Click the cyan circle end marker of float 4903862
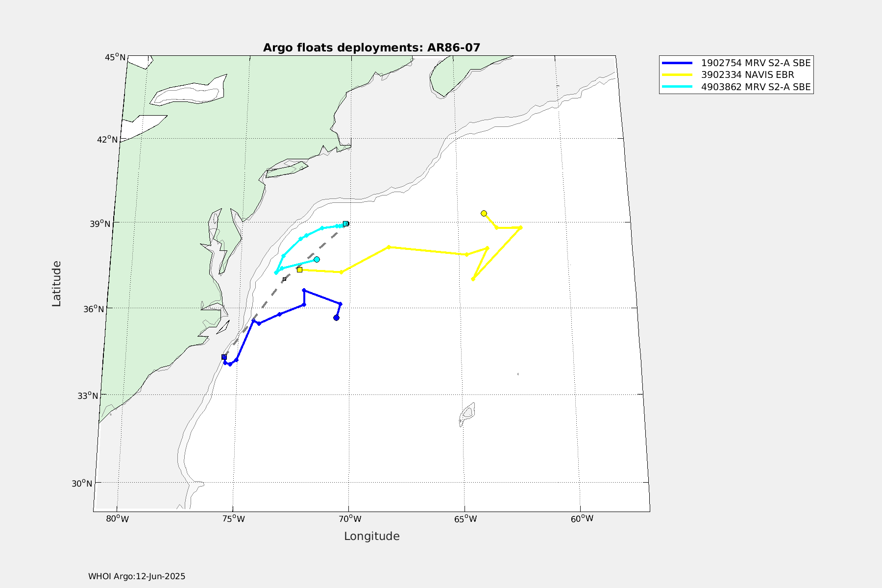The image size is (882, 588). point(317,259)
